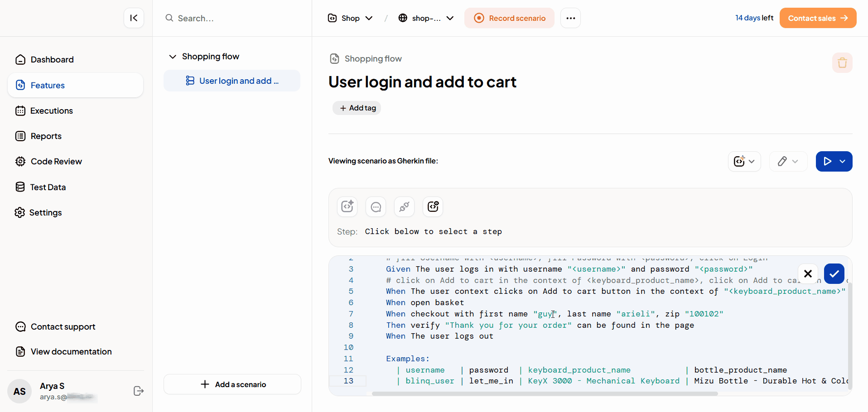Go to Code Review

tap(56, 161)
